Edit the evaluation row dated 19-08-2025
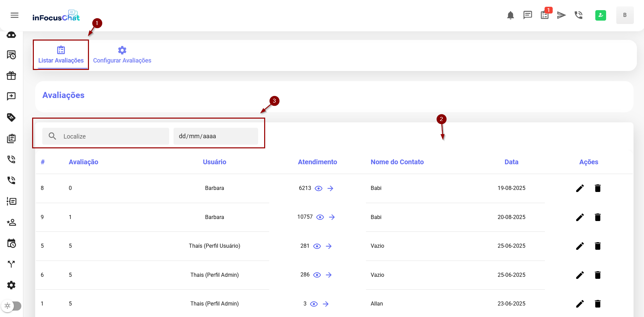This screenshot has height=317, width=644. (x=580, y=188)
